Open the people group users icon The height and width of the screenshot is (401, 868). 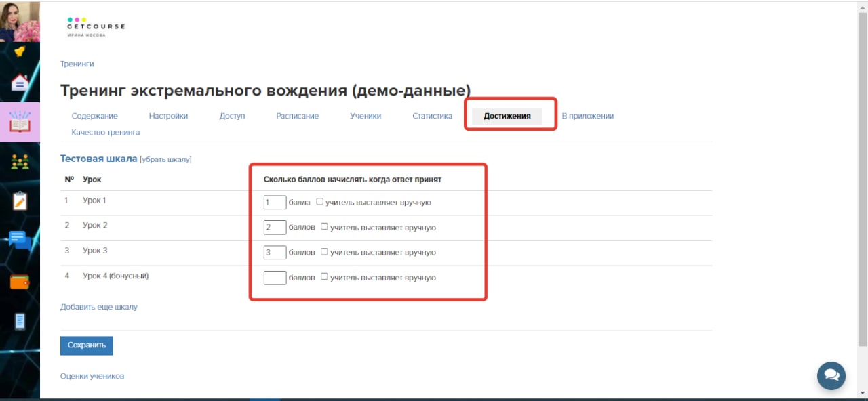click(x=20, y=162)
